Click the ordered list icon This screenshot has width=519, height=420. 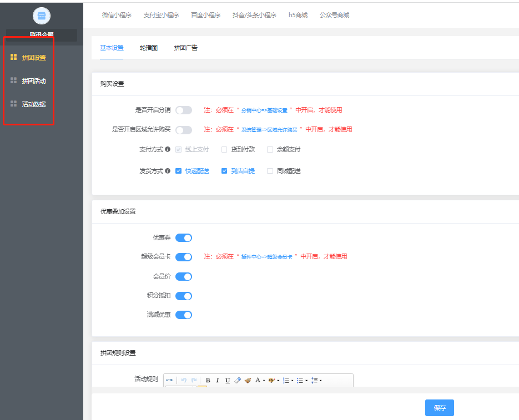286,380
